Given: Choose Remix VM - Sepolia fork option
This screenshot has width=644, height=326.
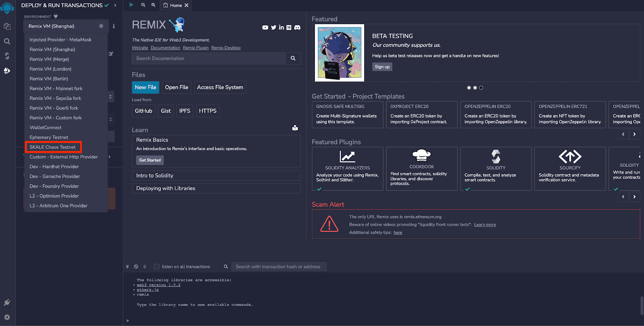Looking at the screenshot, I should pyautogui.click(x=55, y=98).
